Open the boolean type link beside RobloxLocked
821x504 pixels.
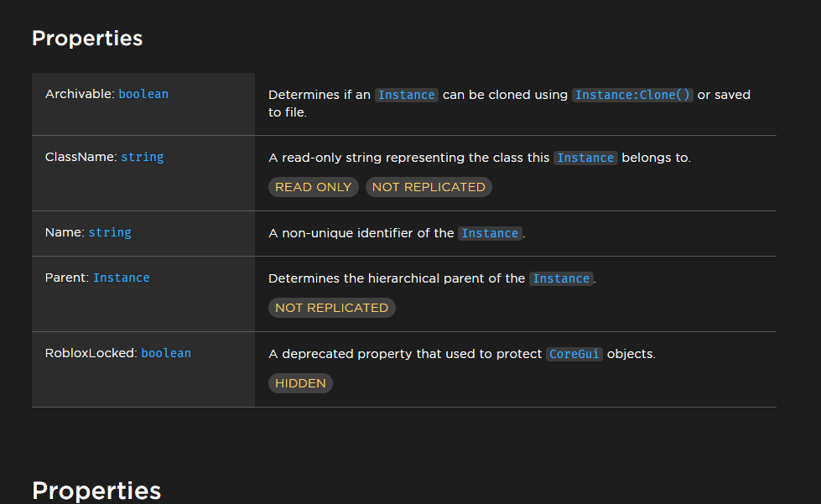point(166,353)
